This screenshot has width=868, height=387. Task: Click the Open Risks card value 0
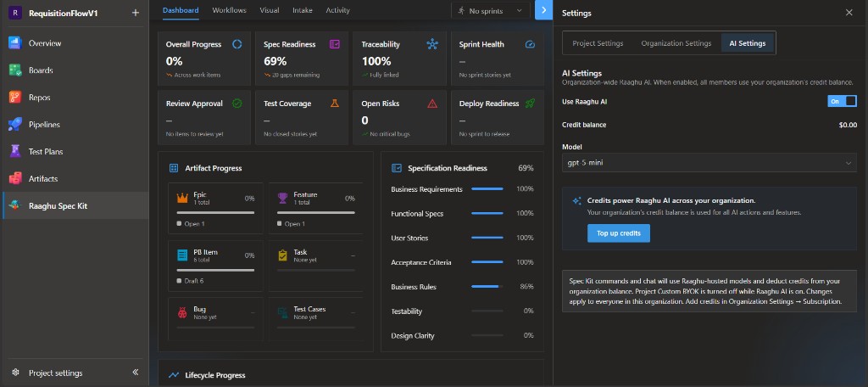coord(364,121)
